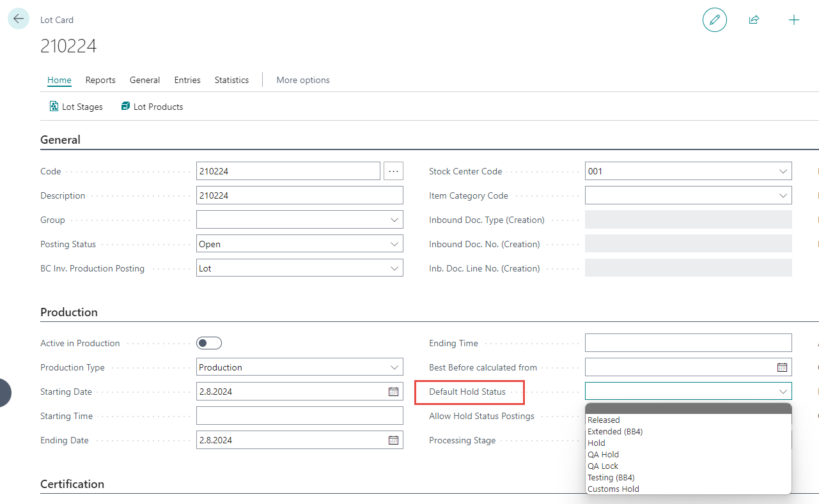Open Lot Products action
Viewport: 819px width, 504px height.
point(152,107)
